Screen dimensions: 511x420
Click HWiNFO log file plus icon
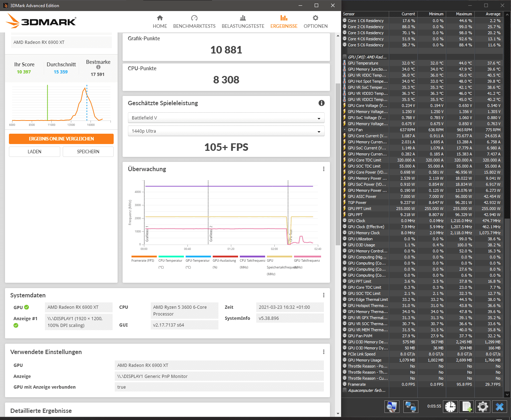pyautogui.click(x=467, y=406)
